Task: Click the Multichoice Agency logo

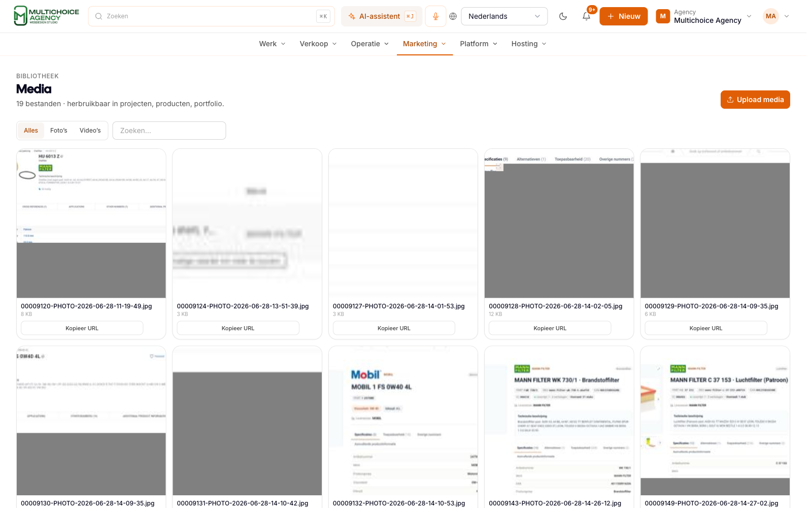Action: tap(46, 16)
